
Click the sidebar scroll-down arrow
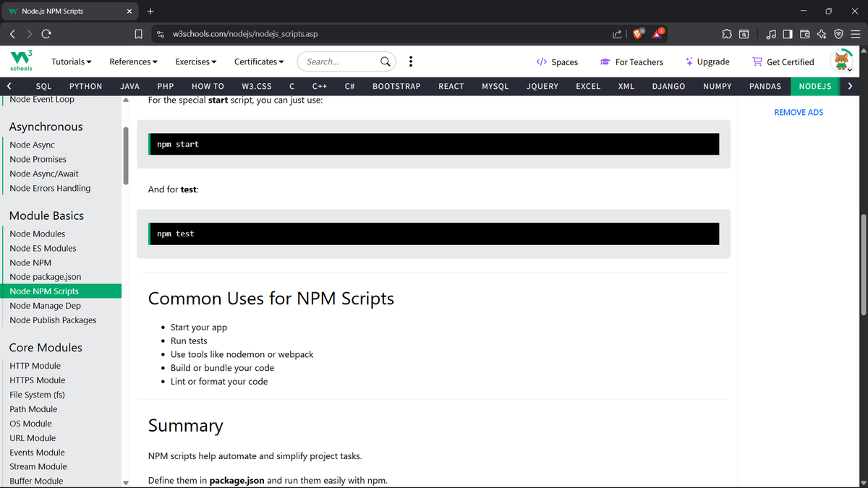126,482
